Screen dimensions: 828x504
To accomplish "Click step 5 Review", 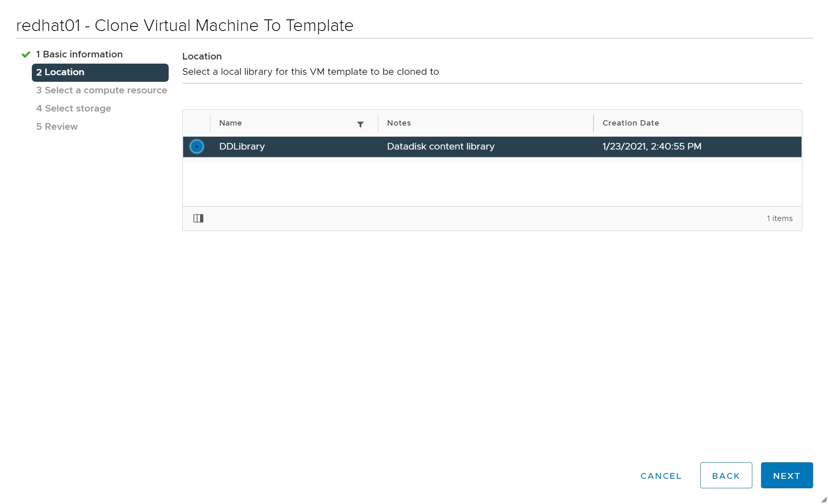I will point(57,127).
